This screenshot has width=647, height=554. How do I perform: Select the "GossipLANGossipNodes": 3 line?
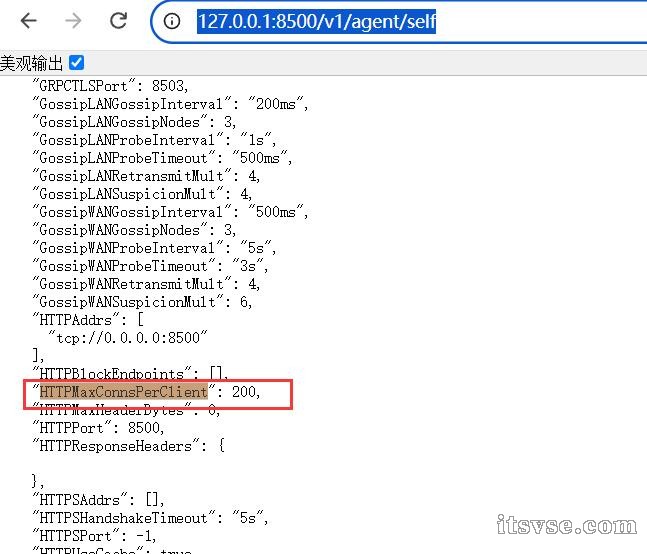[x=135, y=122]
